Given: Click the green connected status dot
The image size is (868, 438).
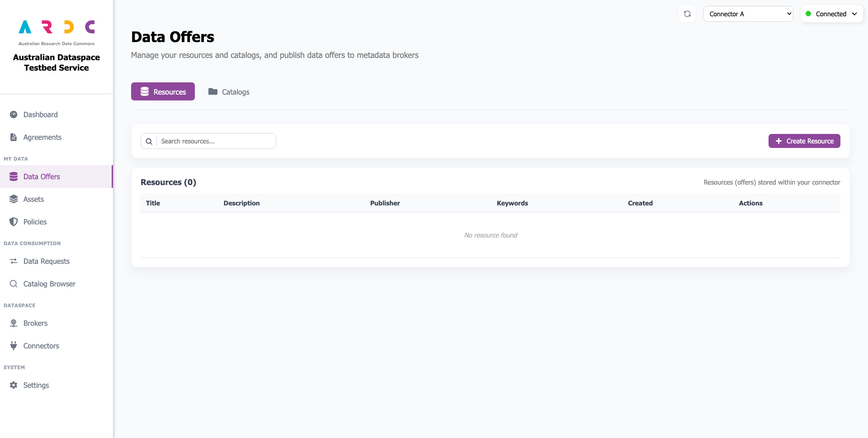Looking at the screenshot, I should [x=808, y=14].
